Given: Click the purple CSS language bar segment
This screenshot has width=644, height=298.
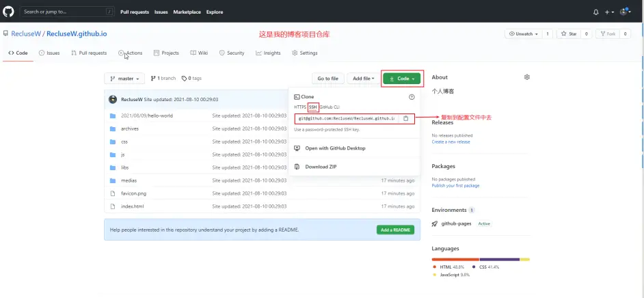Looking at the screenshot, I should (x=500, y=260).
